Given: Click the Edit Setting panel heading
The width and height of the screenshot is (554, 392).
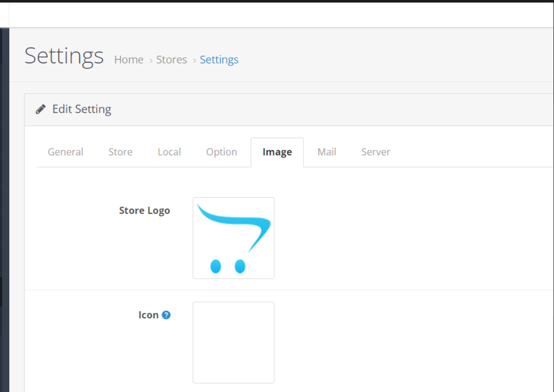Looking at the screenshot, I should click(82, 109).
